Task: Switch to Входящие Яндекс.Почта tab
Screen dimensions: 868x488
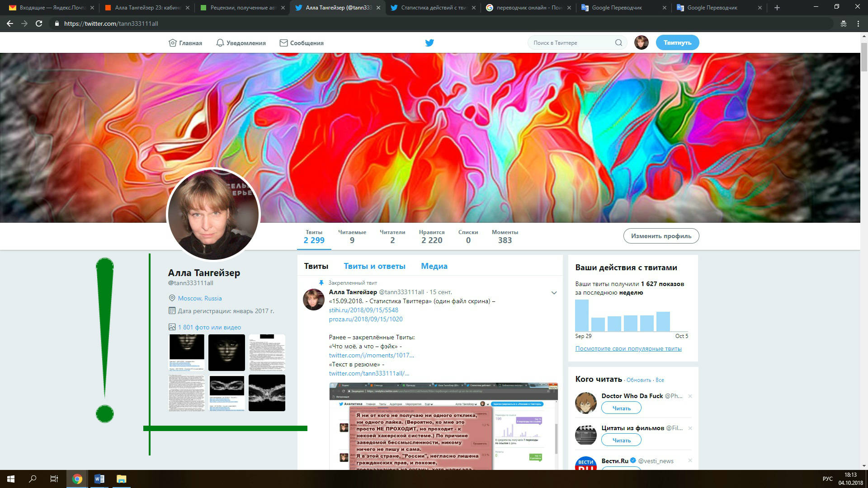Action: pos(52,8)
